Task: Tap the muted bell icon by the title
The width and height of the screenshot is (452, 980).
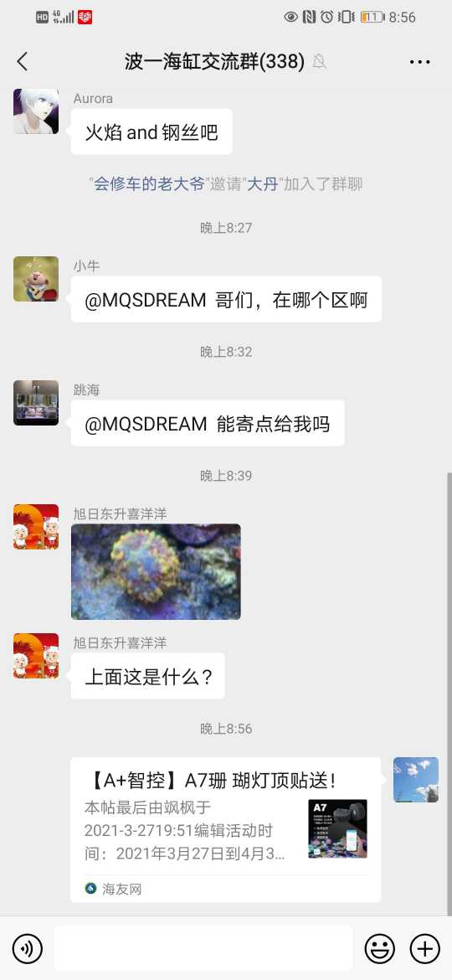Action: [x=320, y=61]
